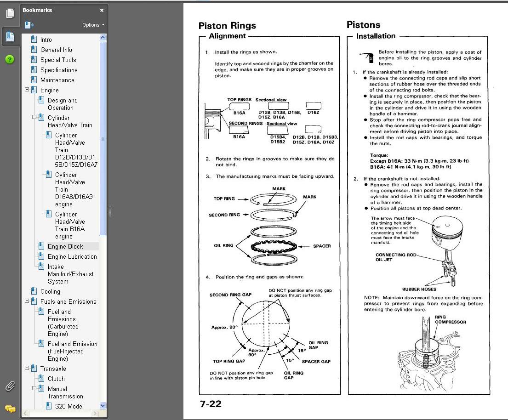Screen dimensions: 508x420
Task: Close the Bookmarks panel
Action: tap(102, 10)
